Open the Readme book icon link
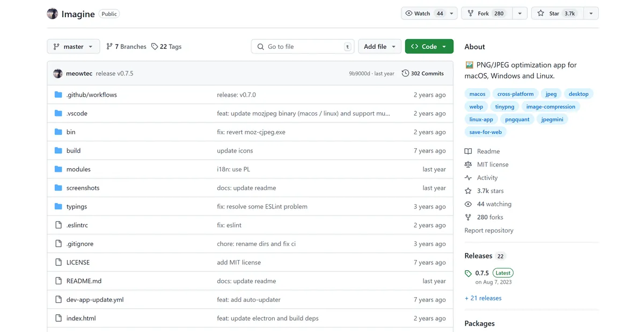Screen dimensions: 644x332 point(469,151)
